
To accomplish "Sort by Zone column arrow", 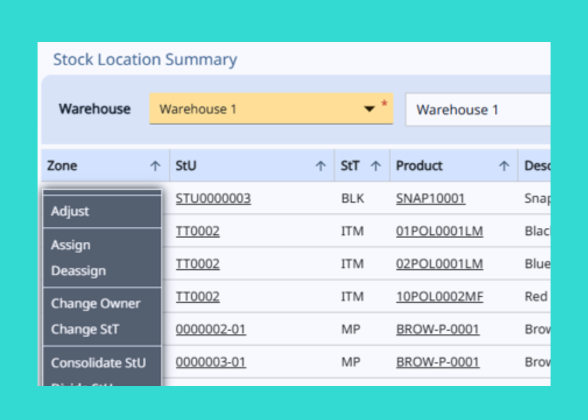I will [155, 166].
